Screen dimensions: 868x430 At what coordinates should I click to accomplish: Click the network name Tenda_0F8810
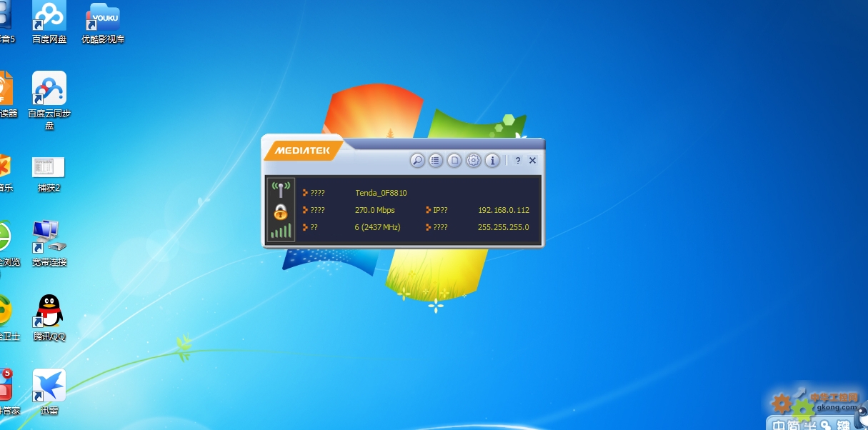tap(381, 193)
